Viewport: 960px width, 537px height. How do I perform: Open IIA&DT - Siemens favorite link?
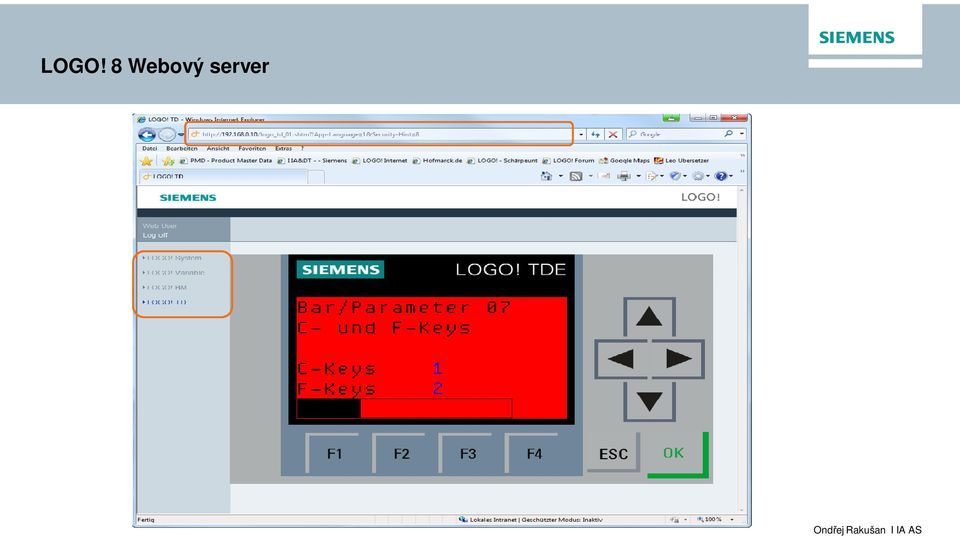(x=312, y=160)
